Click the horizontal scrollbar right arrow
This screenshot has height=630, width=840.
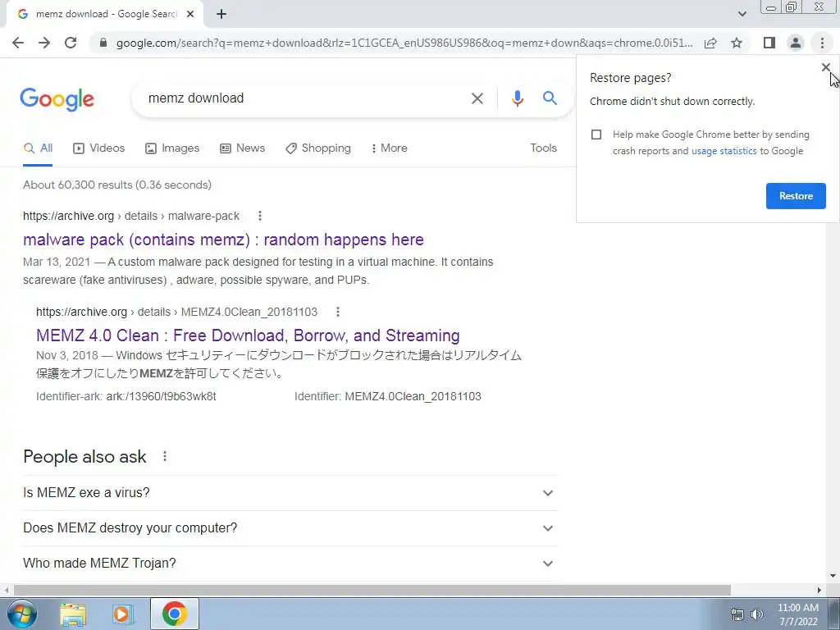click(819, 591)
